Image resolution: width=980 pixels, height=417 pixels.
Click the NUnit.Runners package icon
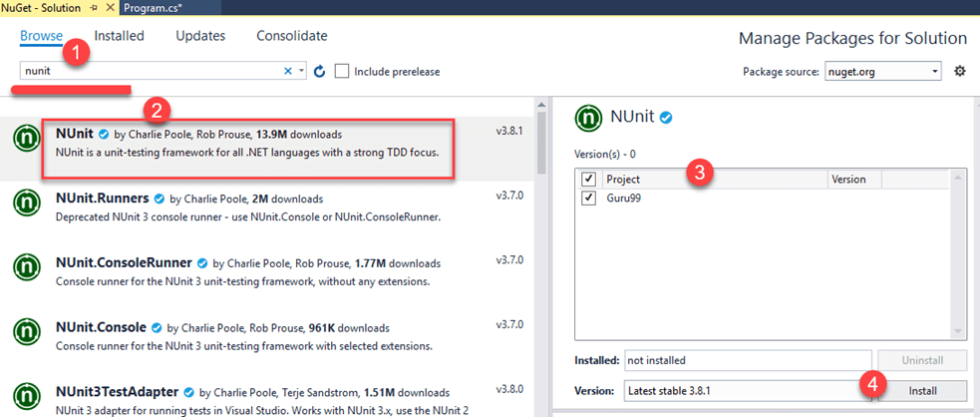tap(27, 205)
